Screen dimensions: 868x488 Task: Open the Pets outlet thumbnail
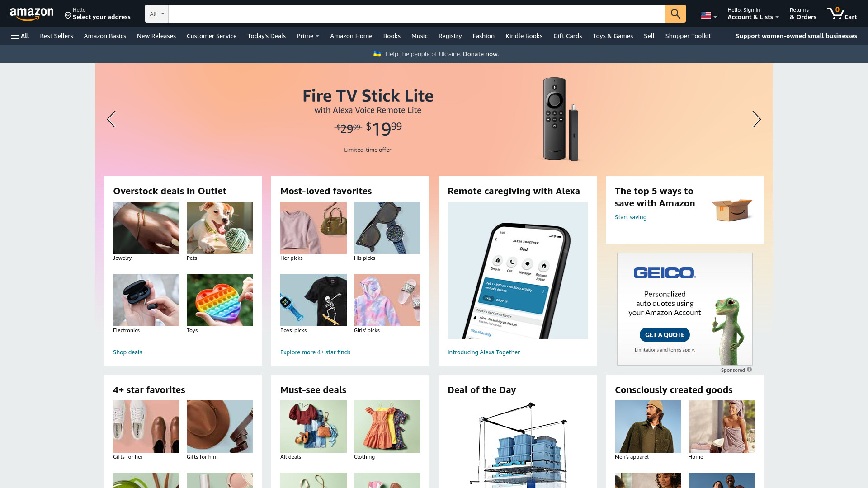point(220,228)
